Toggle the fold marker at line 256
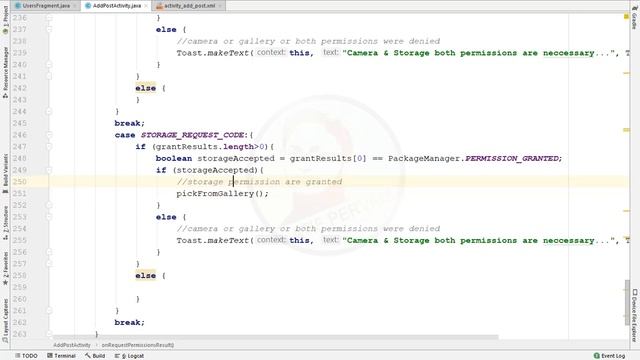Screen dimensions: 640x360 point(49,252)
